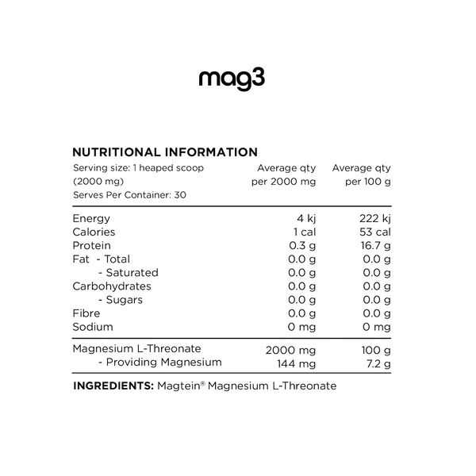
Task: Click the mag3 logo title
Action: coord(231,78)
